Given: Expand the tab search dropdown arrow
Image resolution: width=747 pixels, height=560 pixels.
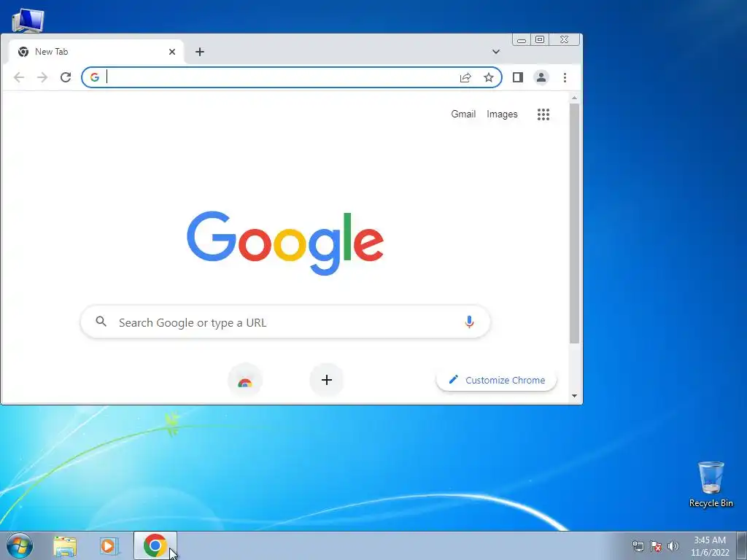Looking at the screenshot, I should [496, 52].
